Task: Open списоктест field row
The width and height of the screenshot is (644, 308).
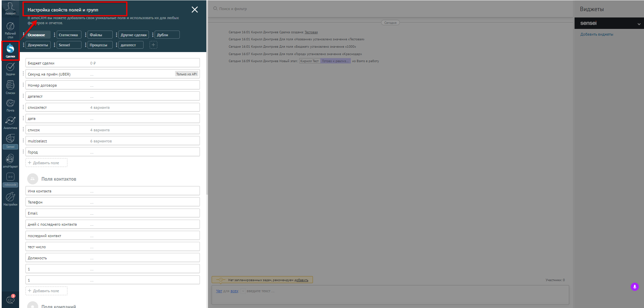Action: [112, 107]
